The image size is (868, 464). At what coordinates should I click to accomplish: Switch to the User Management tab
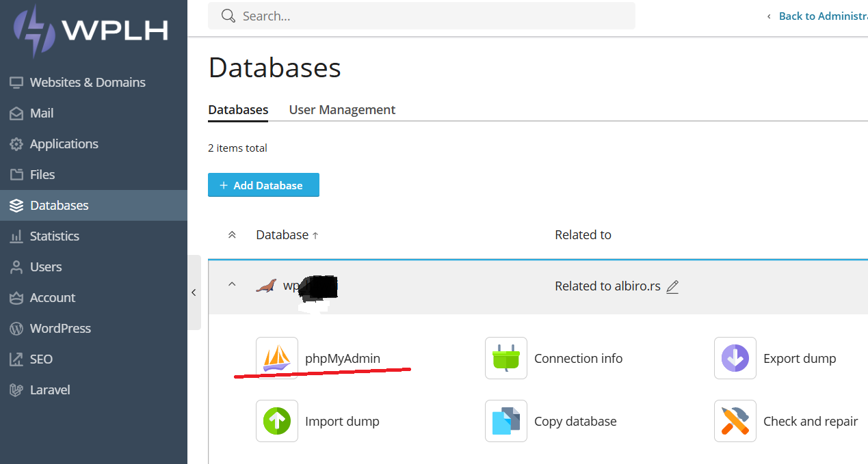click(342, 109)
